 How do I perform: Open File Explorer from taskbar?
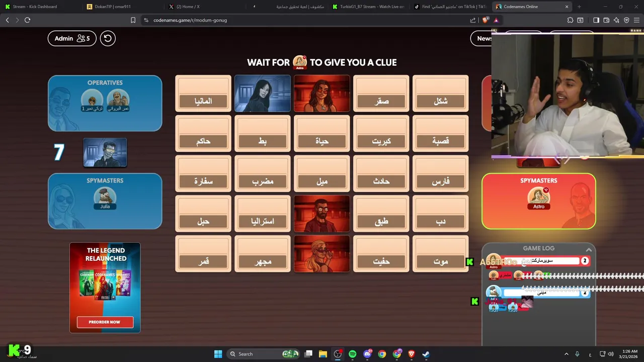tap(323, 354)
